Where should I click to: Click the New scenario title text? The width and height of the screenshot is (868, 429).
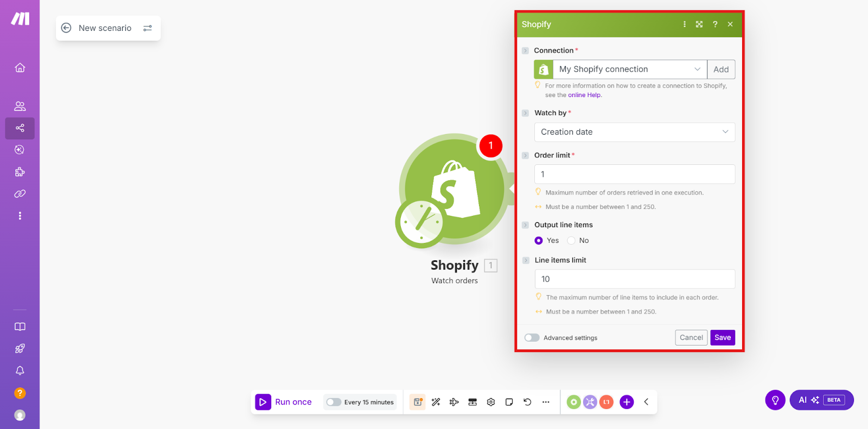click(105, 28)
